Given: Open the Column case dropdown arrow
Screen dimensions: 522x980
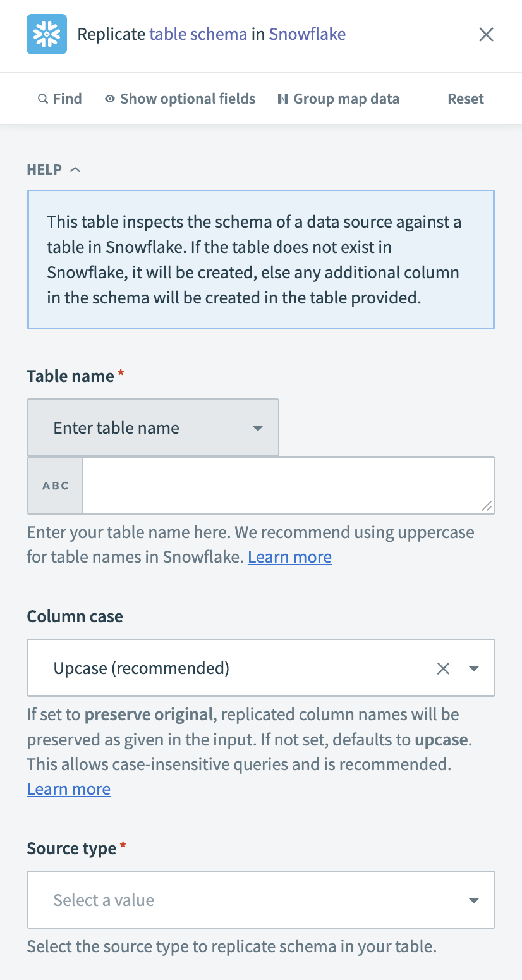Looking at the screenshot, I should [474, 668].
